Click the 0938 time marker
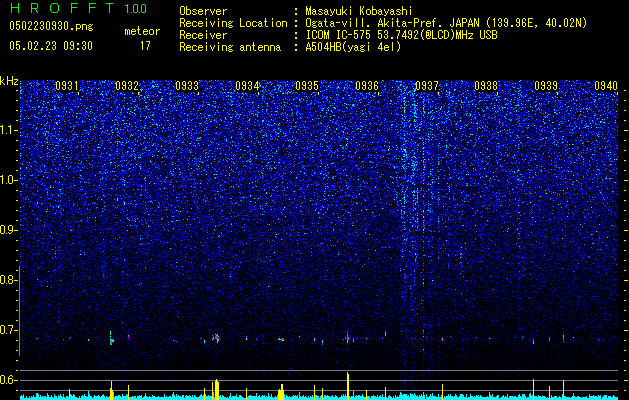 [x=486, y=86]
